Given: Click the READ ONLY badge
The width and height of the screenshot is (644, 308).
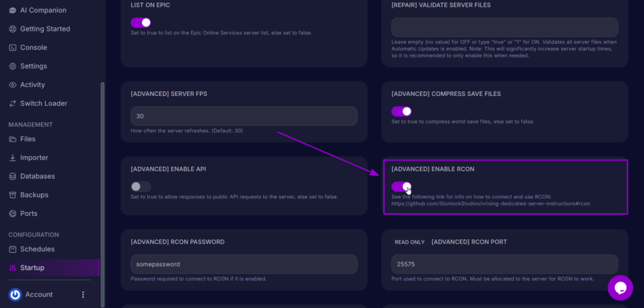Looking at the screenshot, I should pos(409,242).
